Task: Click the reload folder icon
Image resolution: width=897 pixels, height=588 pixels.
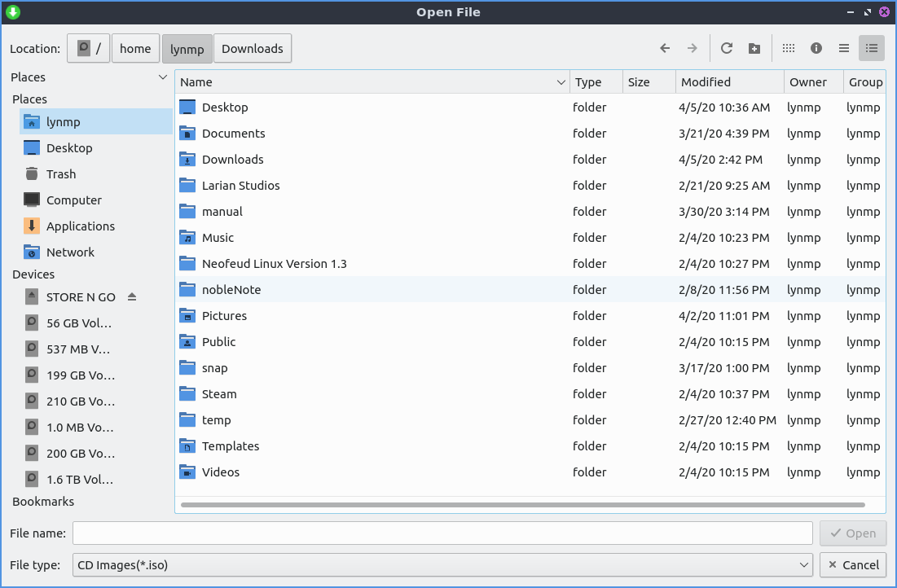Action: 727,49
